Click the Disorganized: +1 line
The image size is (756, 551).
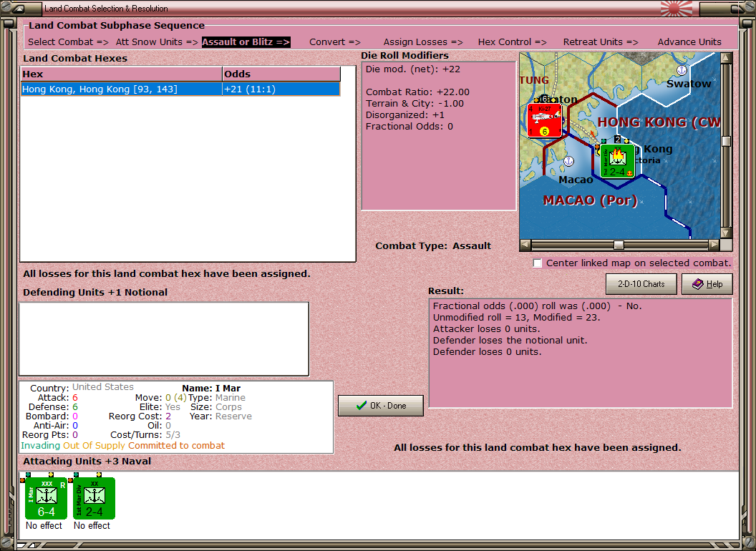pyautogui.click(x=405, y=115)
